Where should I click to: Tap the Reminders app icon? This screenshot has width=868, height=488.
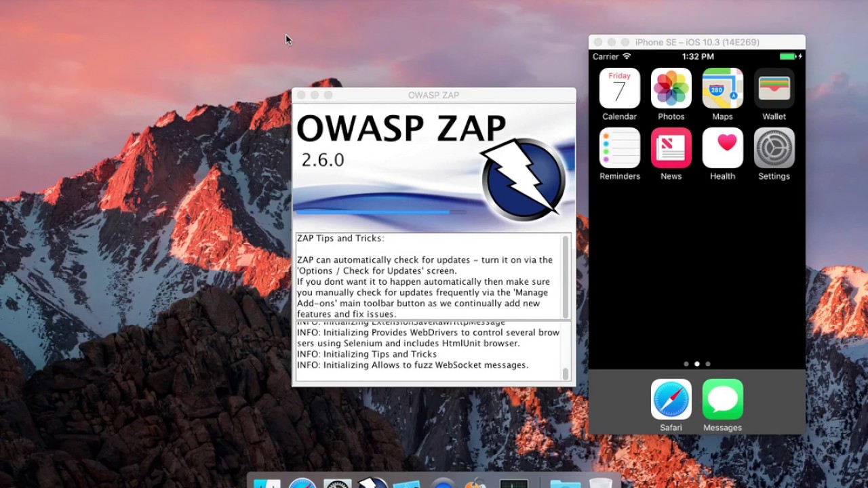pos(619,148)
